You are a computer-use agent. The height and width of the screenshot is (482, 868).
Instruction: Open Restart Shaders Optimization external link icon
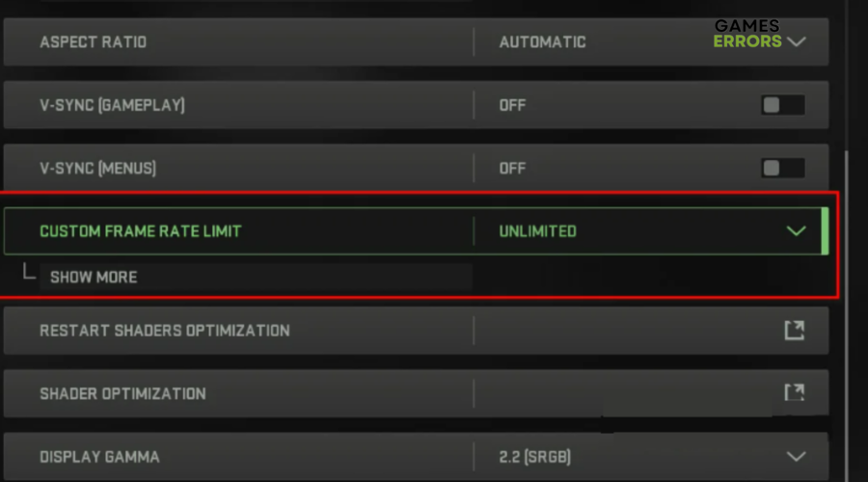[x=794, y=331]
